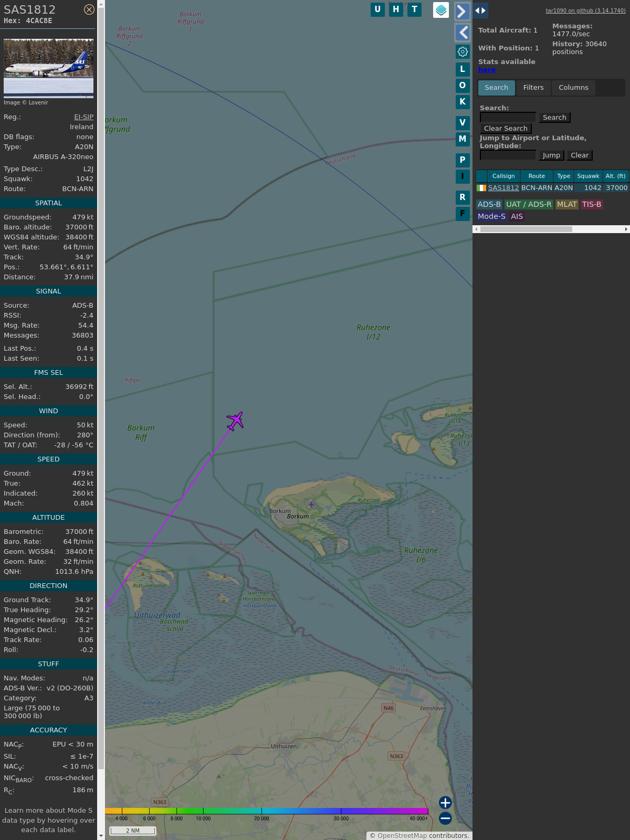Viewport: 630px width, 840px height.
Task: Toggle the MLAT source legend
Action: 567,205
